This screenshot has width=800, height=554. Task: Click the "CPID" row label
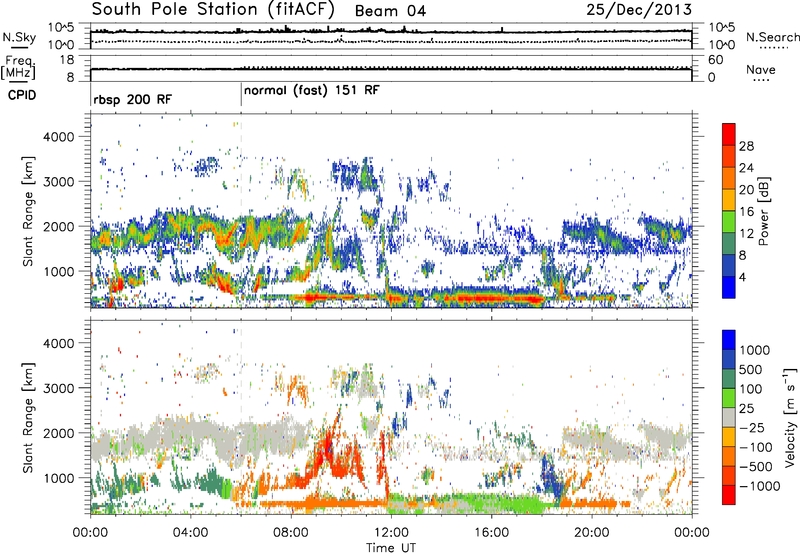click(x=22, y=95)
